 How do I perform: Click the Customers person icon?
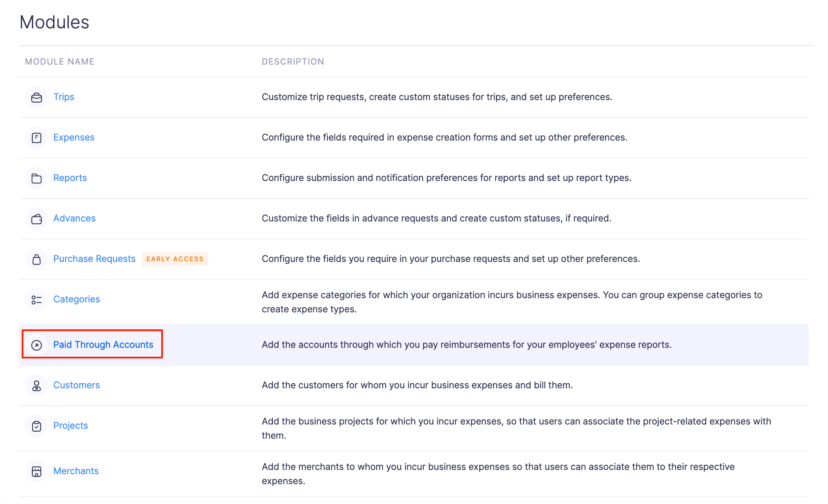pyautogui.click(x=37, y=385)
